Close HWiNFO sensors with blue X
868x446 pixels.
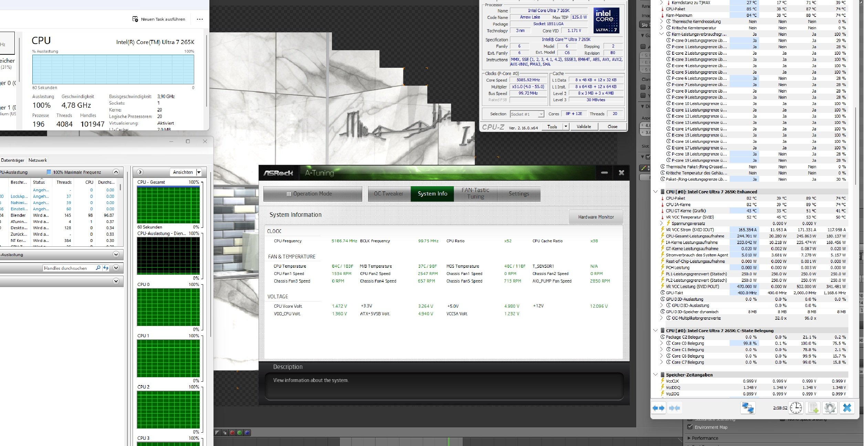[x=847, y=408]
